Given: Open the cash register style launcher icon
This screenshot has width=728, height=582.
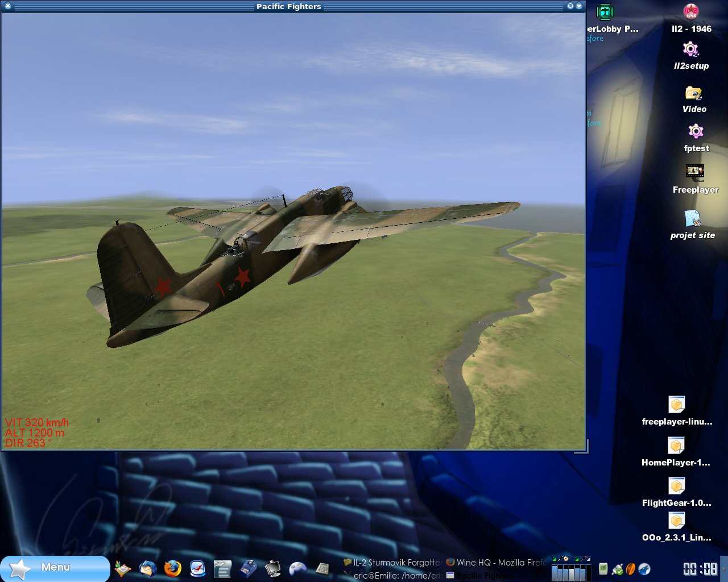Looking at the screenshot, I should click(x=248, y=568).
